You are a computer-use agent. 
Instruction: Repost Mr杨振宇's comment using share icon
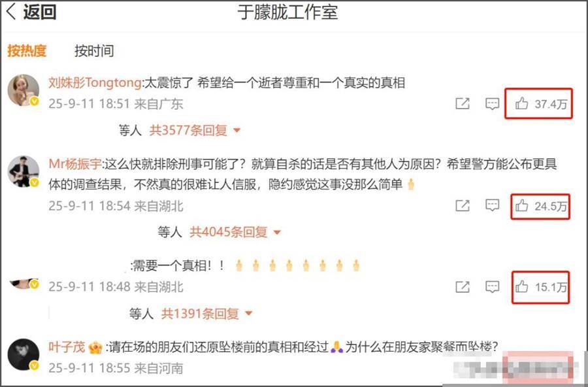[x=463, y=205]
